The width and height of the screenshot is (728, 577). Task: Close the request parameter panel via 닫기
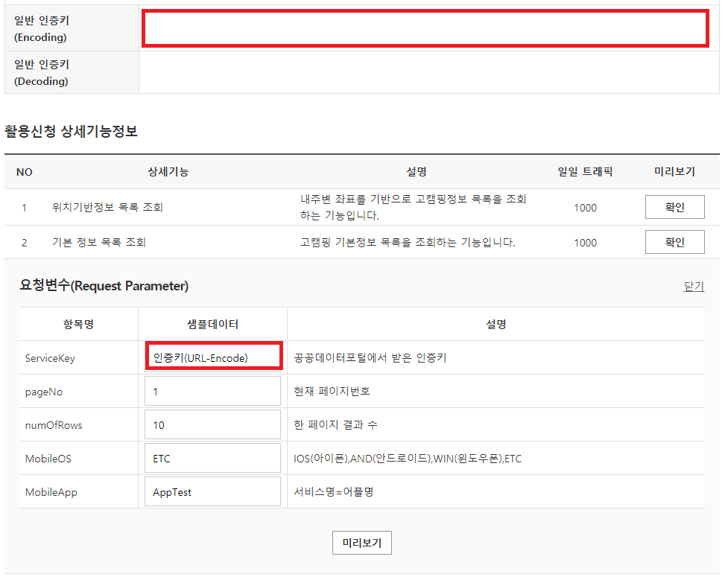694,286
